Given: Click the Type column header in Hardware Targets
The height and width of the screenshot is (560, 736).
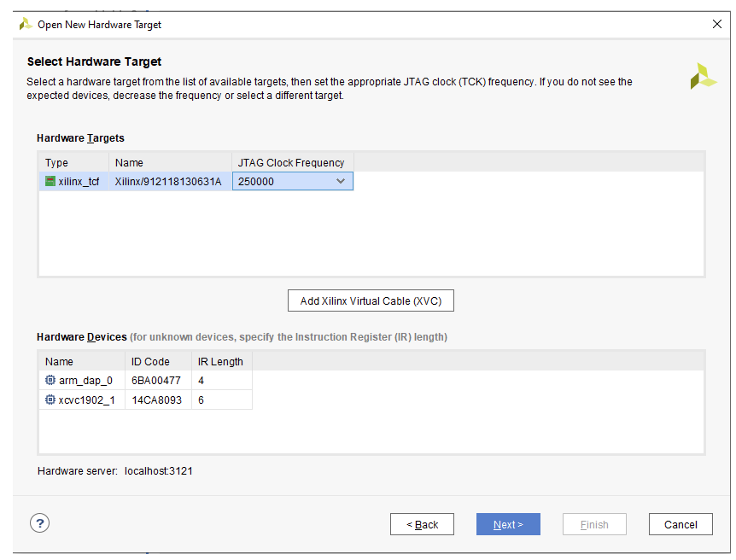Looking at the screenshot, I should [x=57, y=162].
